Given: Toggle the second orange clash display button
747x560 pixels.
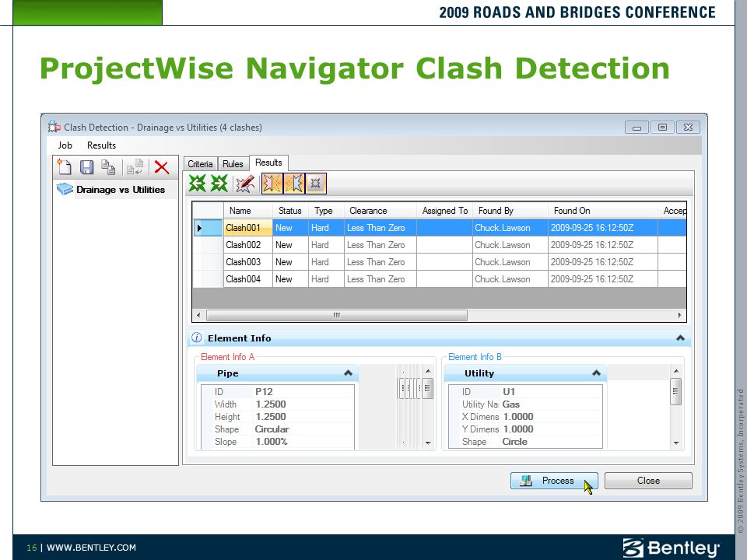Looking at the screenshot, I should coord(294,184).
